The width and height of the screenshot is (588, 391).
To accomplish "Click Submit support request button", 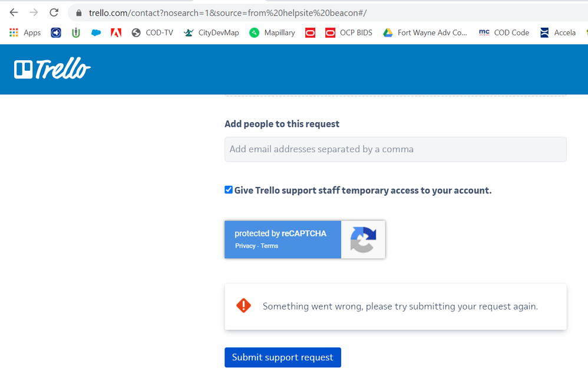I will click(282, 357).
